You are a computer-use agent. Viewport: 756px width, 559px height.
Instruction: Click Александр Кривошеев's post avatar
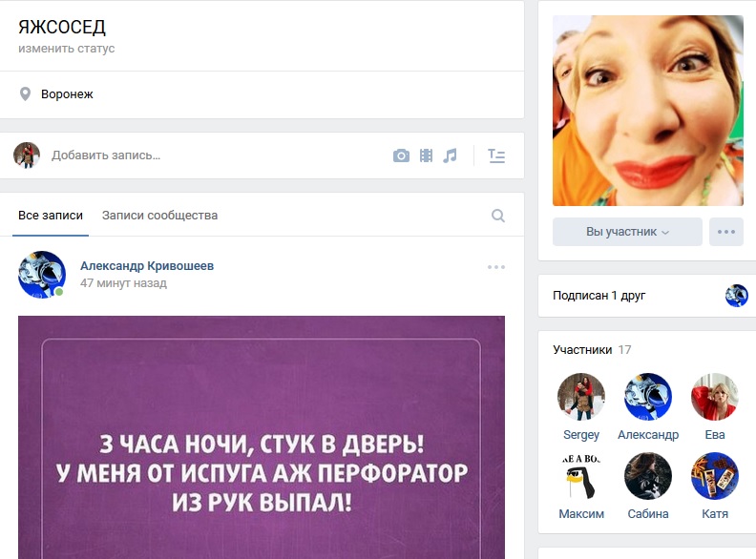coord(42,274)
